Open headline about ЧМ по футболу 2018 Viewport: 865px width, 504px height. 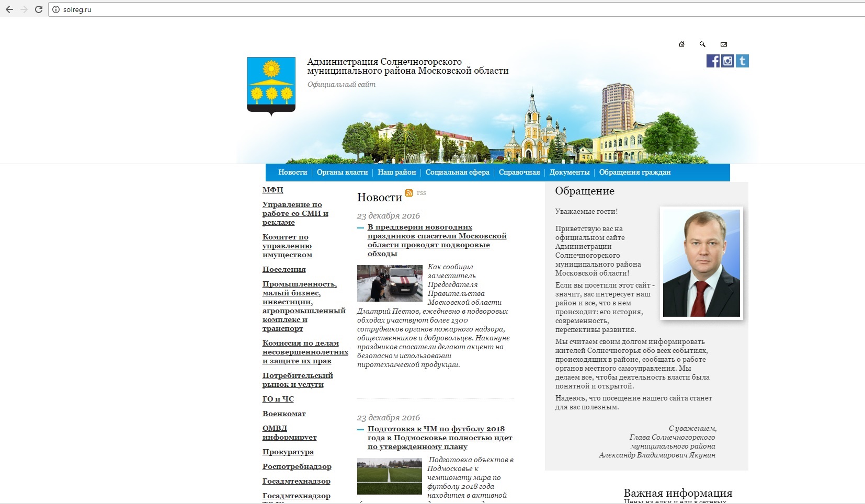pyautogui.click(x=440, y=438)
